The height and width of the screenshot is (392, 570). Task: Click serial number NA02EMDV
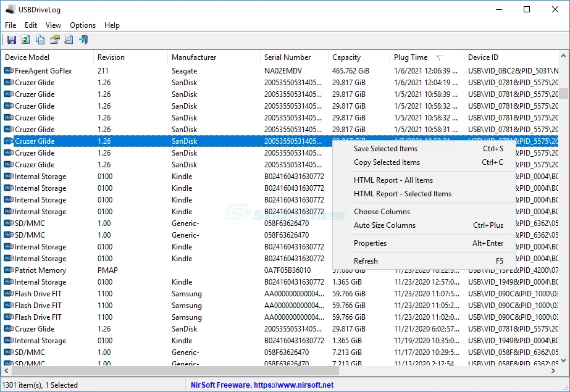click(283, 71)
